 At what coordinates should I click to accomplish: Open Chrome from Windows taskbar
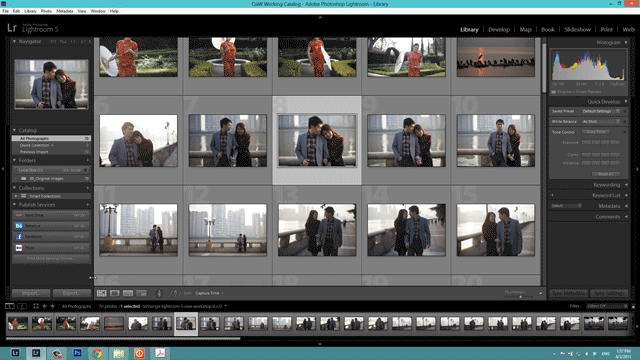[x=97, y=353]
